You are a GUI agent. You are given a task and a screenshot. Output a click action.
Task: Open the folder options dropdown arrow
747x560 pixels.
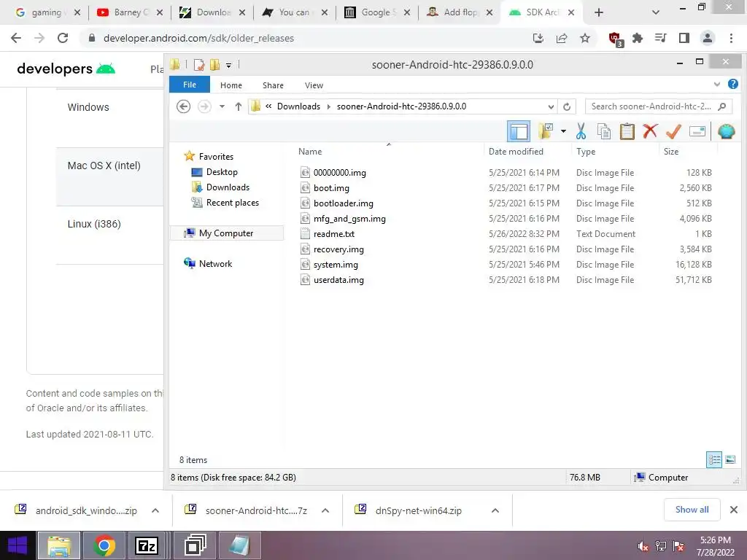coord(563,131)
